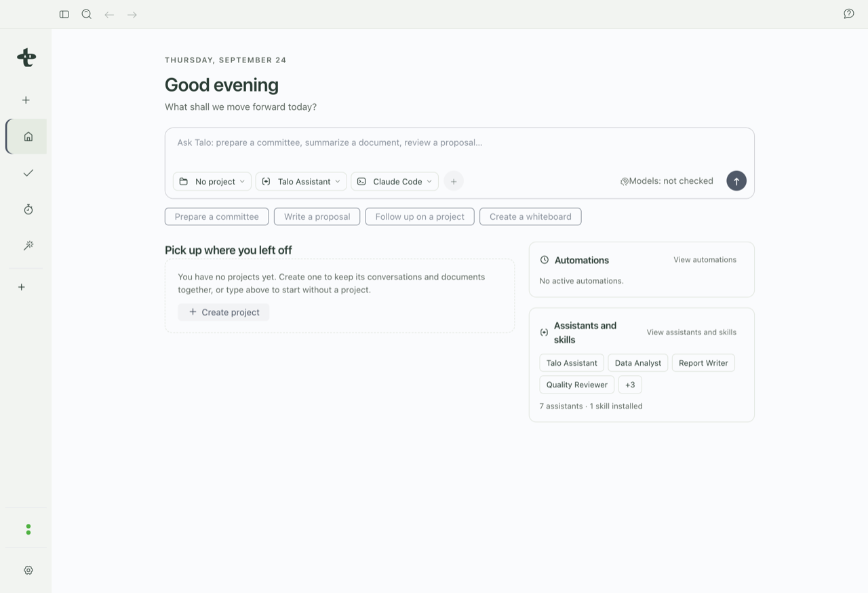This screenshot has width=868, height=593.
Task: Open the checkmark tasks icon in sidebar
Action: pyautogui.click(x=28, y=173)
